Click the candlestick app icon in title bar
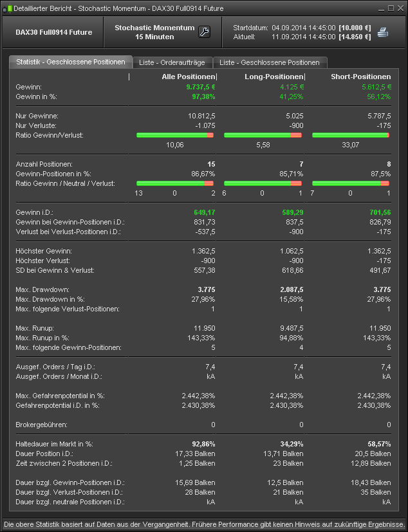Image resolution: width=408 pixels, height=532 pixels. 7,8
